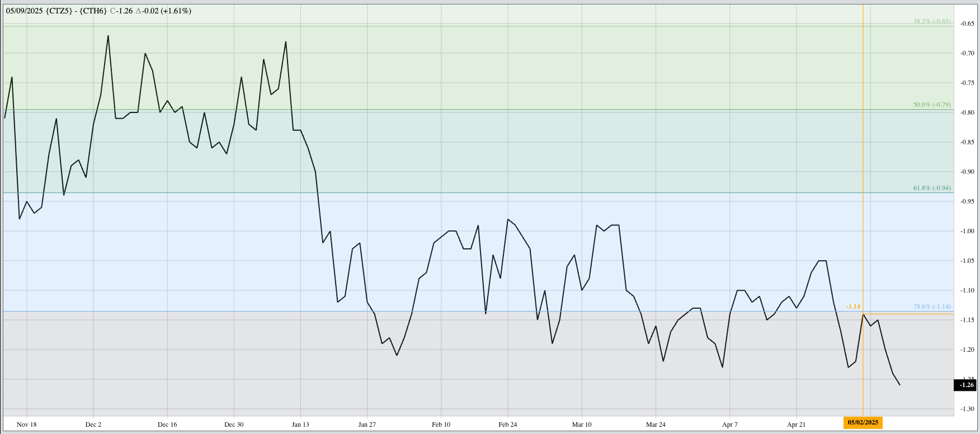The image size is (980, 434).
Task: Click the Feb 24 date axis label
Action: tap(507, 424)
